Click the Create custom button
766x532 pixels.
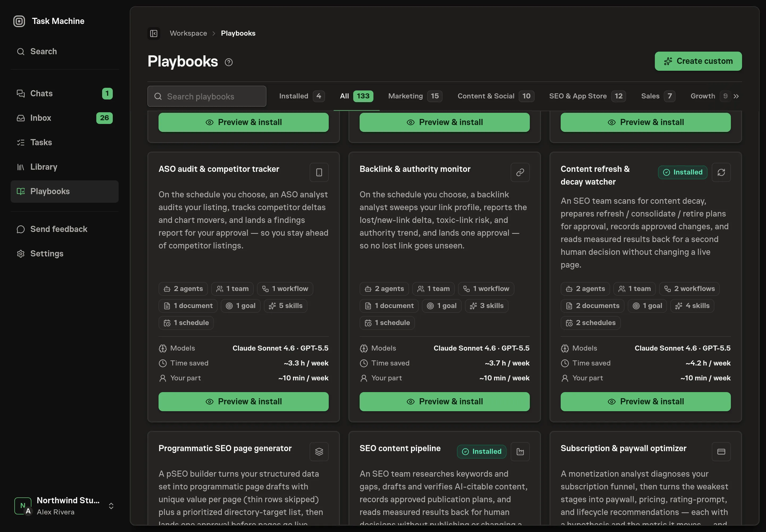pyautogui.click(x=698, y=61)
